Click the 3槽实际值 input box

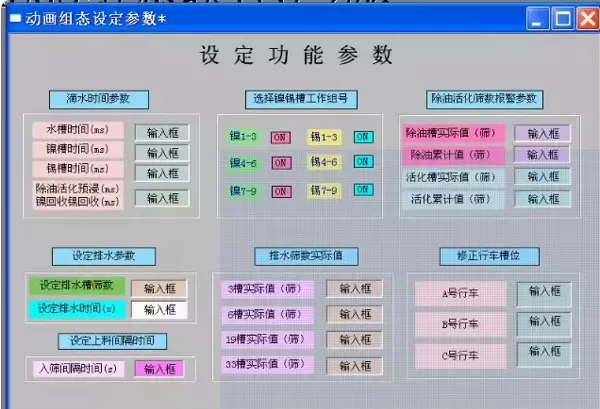pos(354,289)
